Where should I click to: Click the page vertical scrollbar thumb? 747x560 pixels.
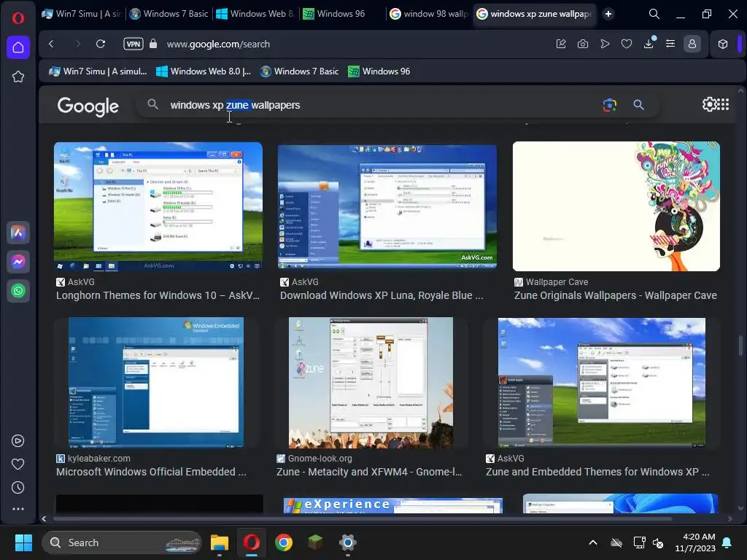[x=741, y=345]
